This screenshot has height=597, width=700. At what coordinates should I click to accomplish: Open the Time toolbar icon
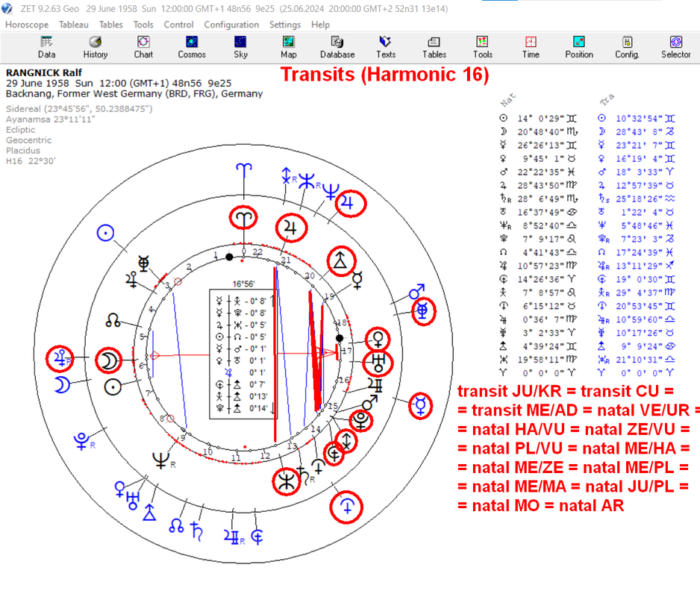[x=531, y=47]
